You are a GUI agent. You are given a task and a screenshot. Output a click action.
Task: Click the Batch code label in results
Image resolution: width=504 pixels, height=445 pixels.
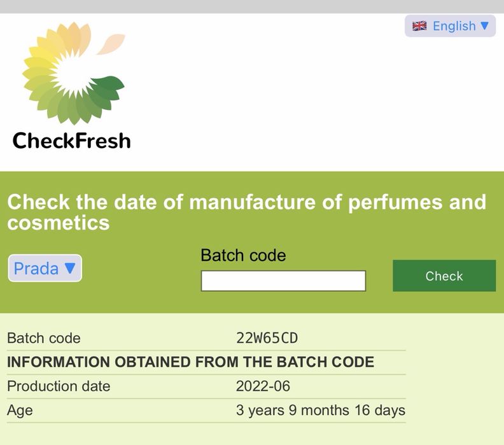tap(44, 338)
